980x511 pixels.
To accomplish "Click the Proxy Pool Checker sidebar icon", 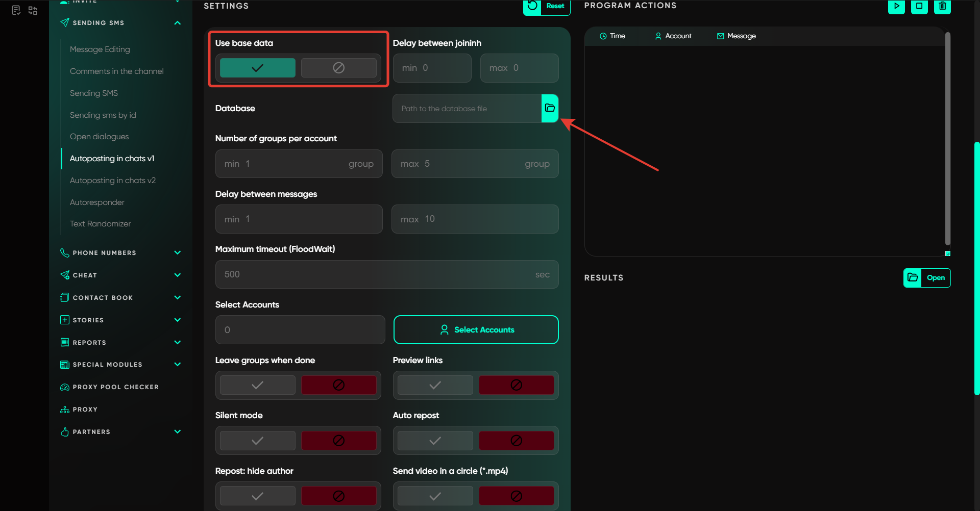I will [65, 387].
